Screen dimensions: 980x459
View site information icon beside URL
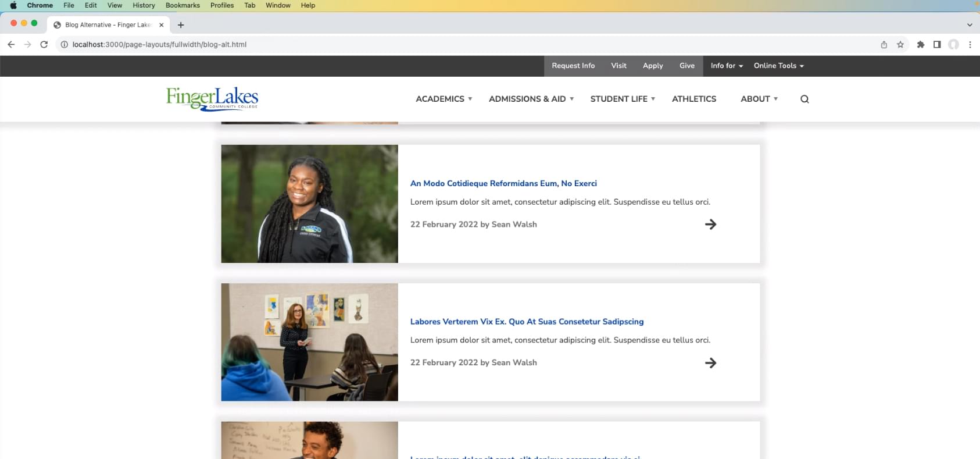[x=65, y=44]
